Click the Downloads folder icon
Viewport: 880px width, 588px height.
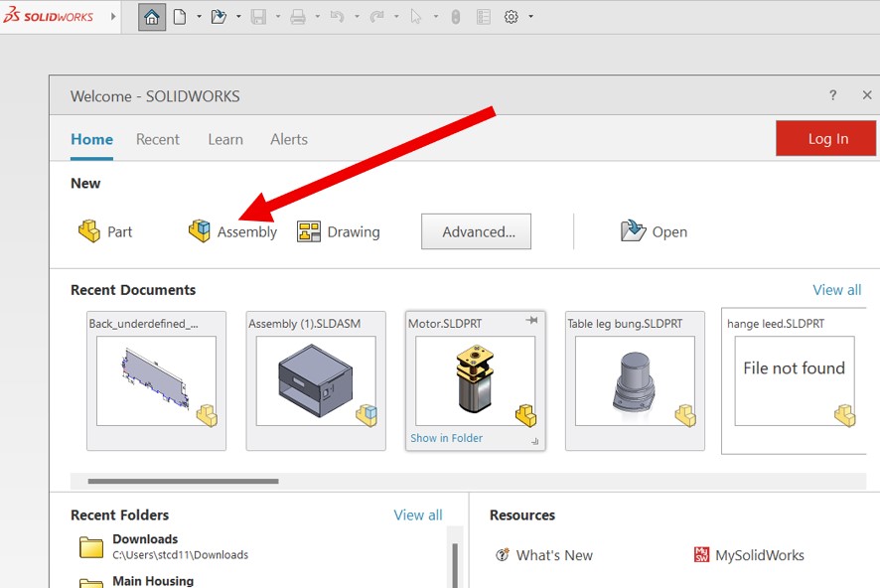pos(91,547)
